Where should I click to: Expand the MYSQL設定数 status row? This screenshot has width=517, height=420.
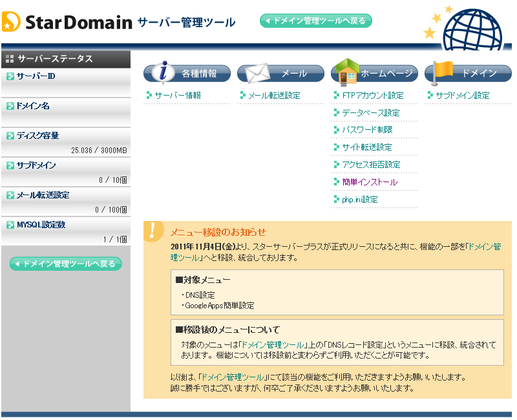point(10,225)
